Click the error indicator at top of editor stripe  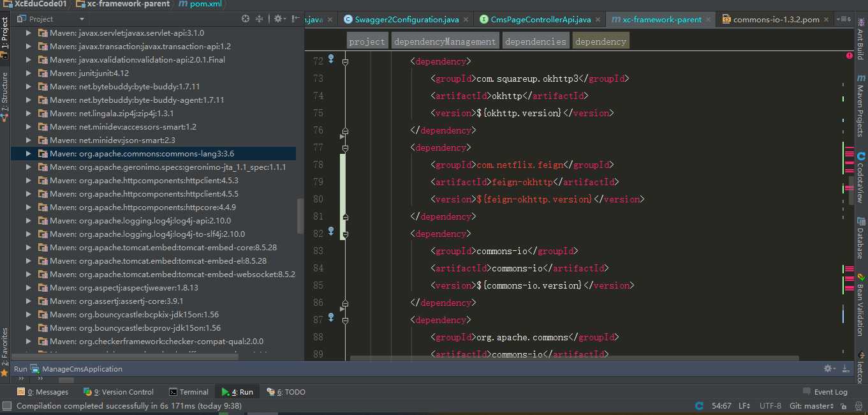pos(849,56)
